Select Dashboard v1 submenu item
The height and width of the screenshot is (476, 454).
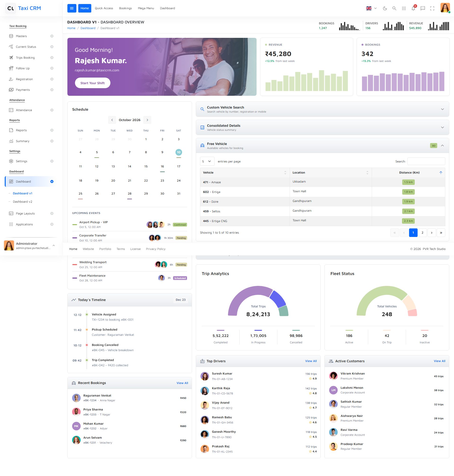pos(22,193)
